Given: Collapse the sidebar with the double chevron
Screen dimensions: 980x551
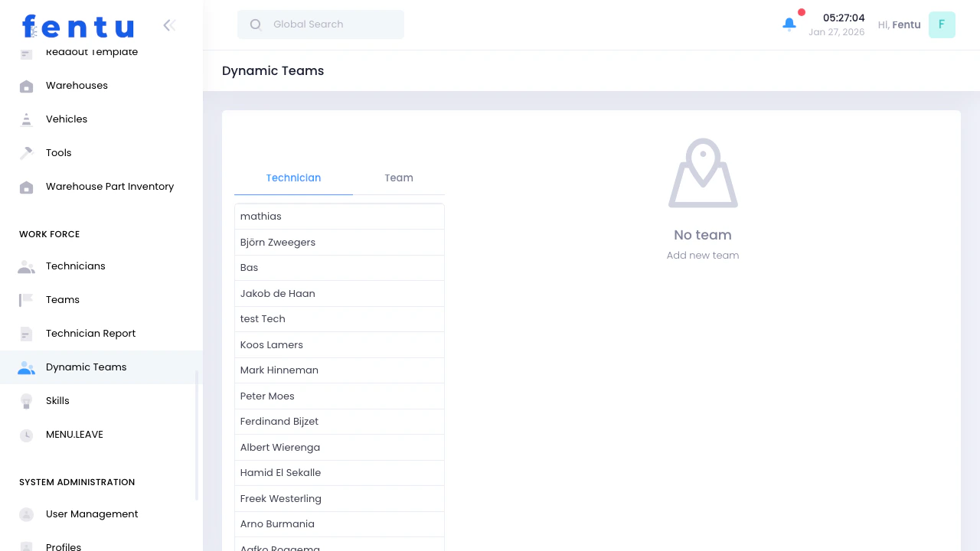Looking at the screenshot, I should [169, 25].
